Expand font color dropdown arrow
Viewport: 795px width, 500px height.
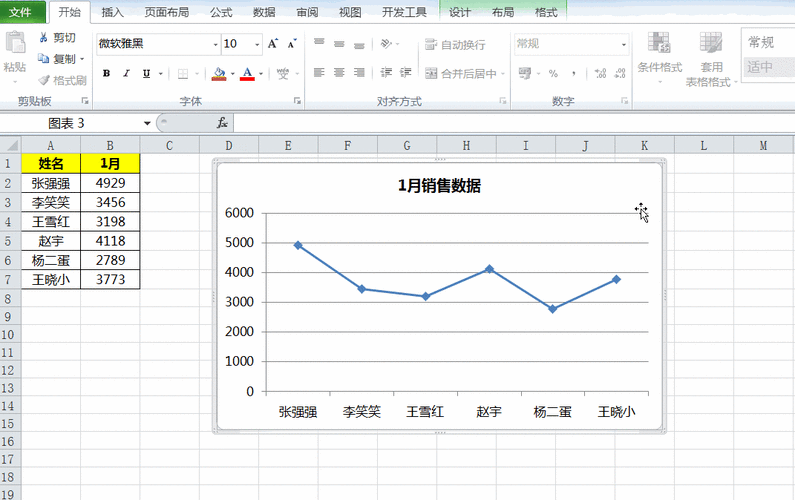pyautogui.click(x=261, y=74)
